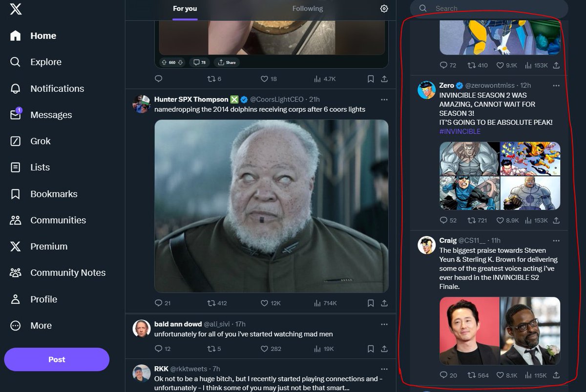Open more options on Craig tweet
This screenshot has height=392, width=586.
(556, 241)
